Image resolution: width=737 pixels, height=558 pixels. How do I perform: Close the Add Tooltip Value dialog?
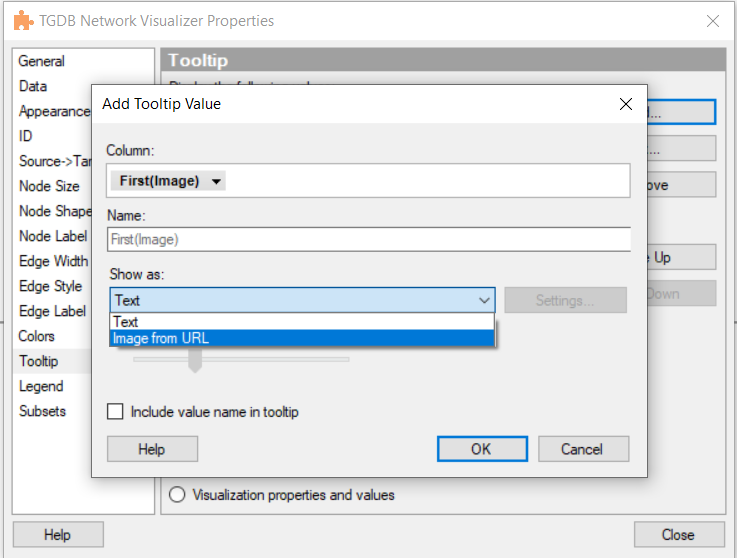(x=625, y=104)
